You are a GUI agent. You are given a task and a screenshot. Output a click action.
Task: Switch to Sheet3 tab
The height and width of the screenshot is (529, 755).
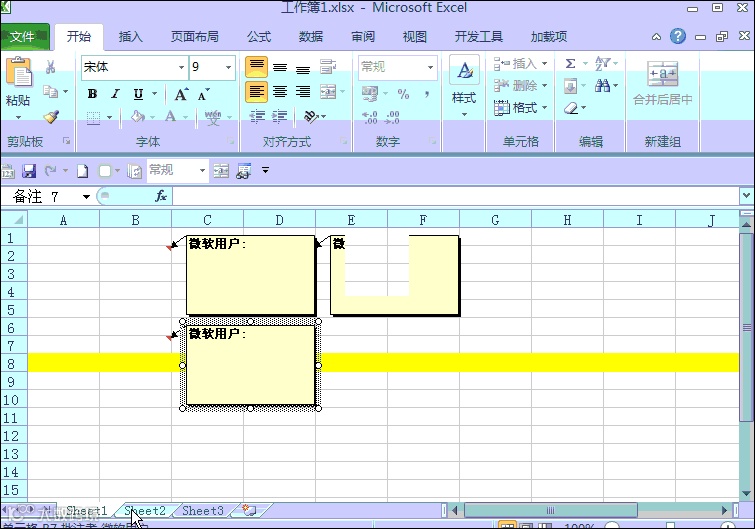click(x=203, y=511)
